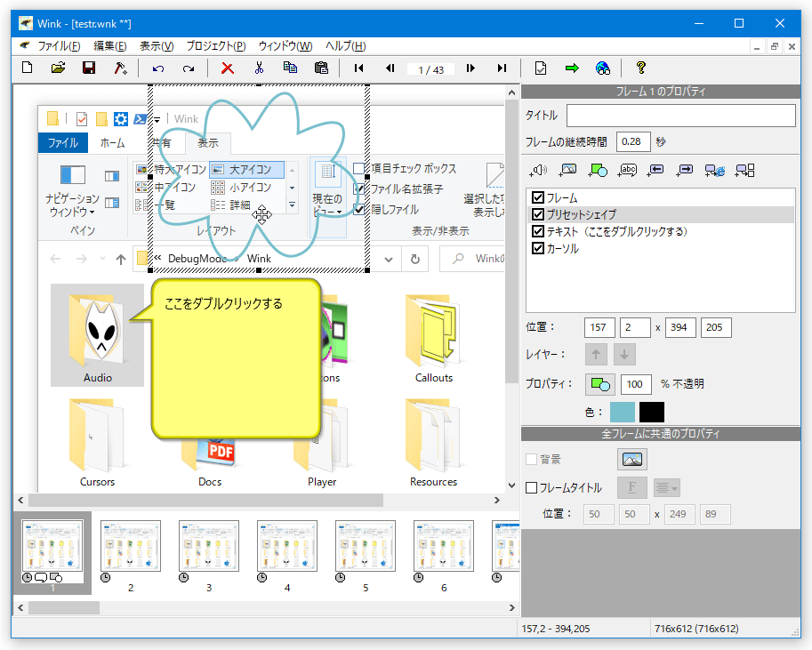View output in browser globe icon
812x650 pixels.
click(x=603, y=68)
